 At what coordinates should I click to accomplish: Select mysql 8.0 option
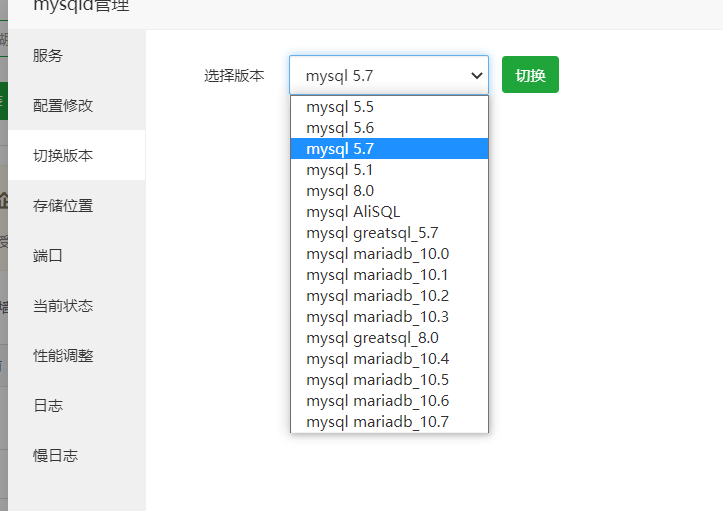pos(389,190)
